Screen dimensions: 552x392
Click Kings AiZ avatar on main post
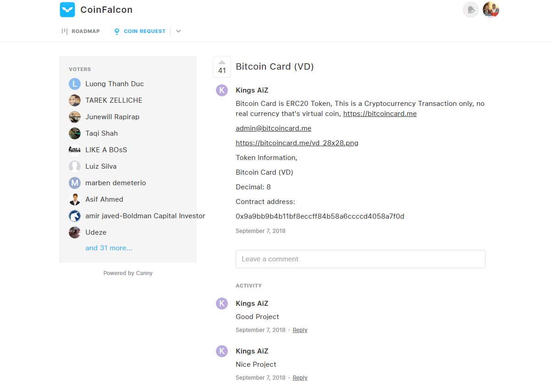(222, 90)
